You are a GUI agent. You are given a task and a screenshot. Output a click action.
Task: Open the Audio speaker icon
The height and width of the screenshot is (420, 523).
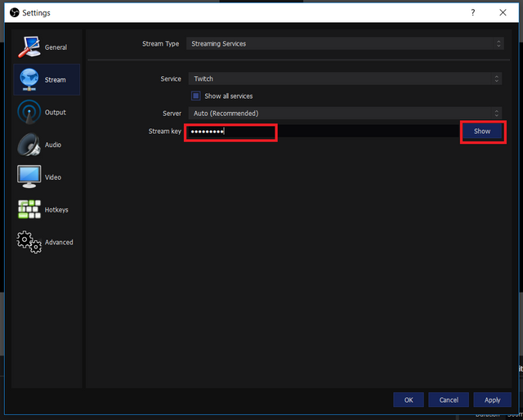coord(29,145)
